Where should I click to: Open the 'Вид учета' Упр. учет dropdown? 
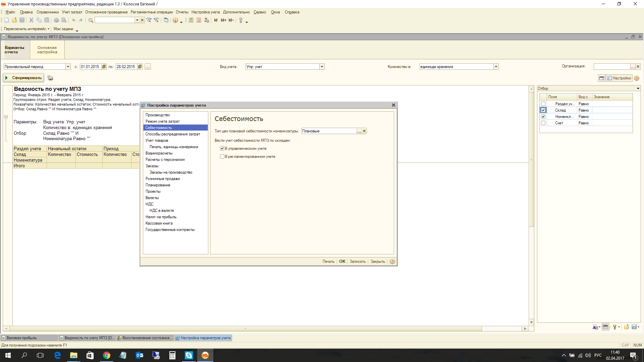[x=322, y=67]
